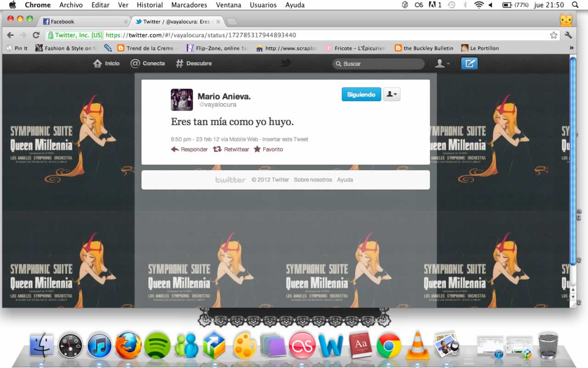Click the page vertical scrollbar
This screenshot has height=368, width=588.
(x=573, y=161)
